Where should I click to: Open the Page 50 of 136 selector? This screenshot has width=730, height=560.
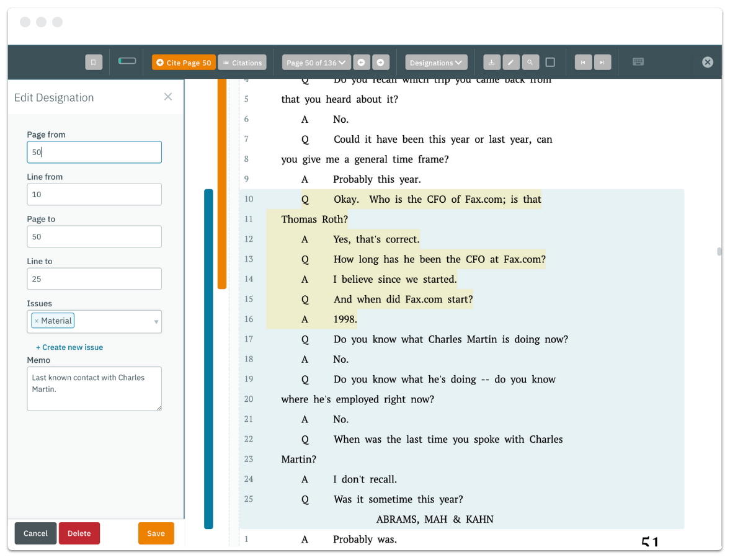316,62
